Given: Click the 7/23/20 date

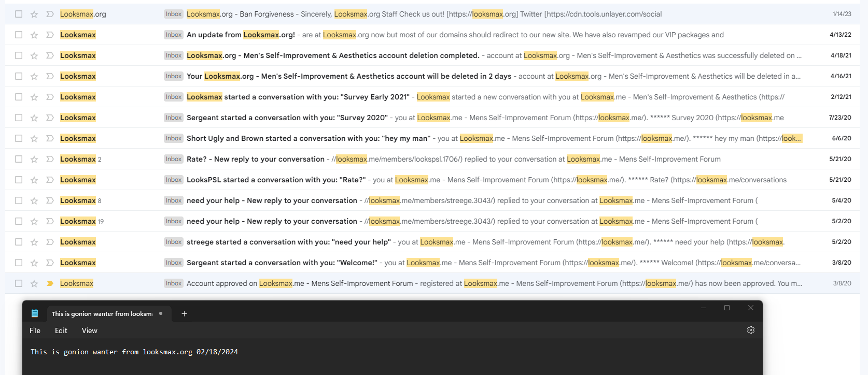Looking at the screenshot, I should click(840, 118).
